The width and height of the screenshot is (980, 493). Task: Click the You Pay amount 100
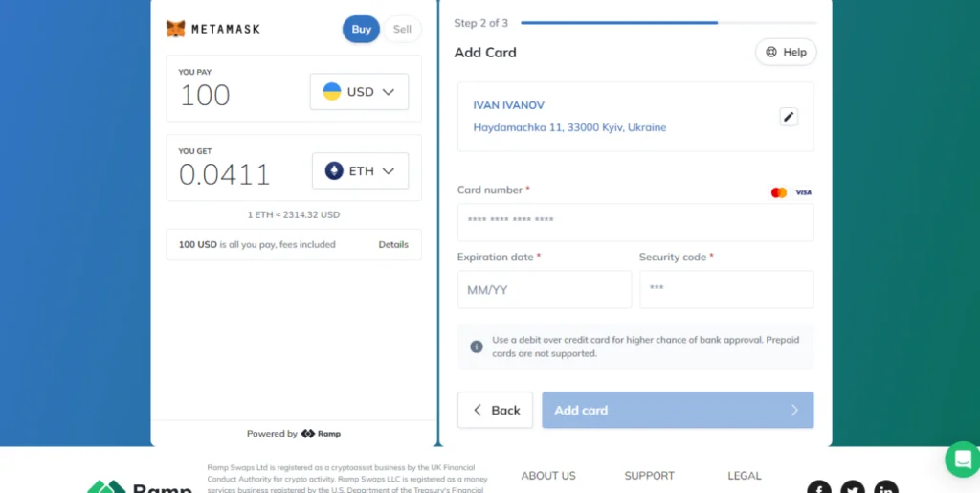click(205, 95)
